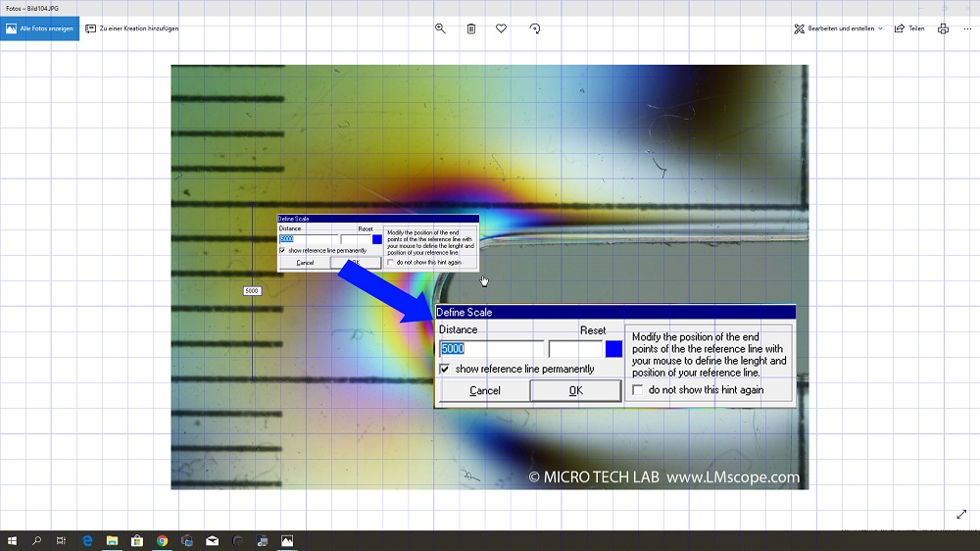Screen dimensions: 980x551
Task: Toggle 'show reference line permanently' in large dialog
Action: 445,369
